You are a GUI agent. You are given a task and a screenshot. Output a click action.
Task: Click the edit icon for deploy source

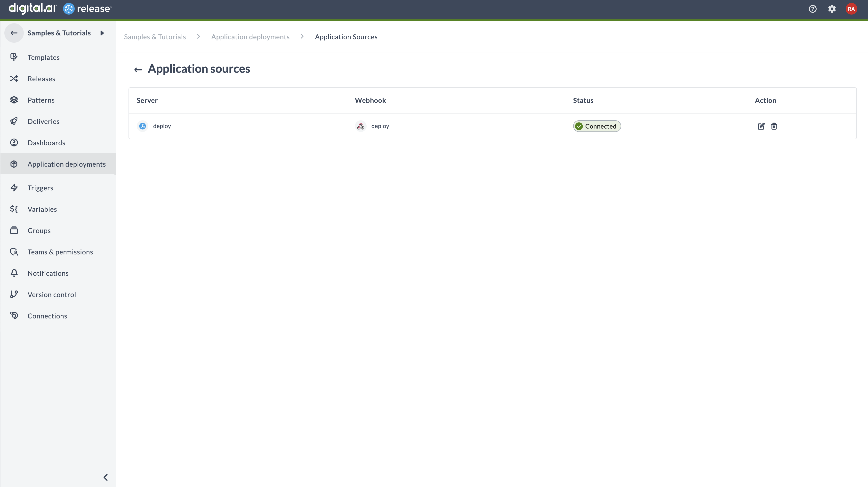[x=761, y=126]
